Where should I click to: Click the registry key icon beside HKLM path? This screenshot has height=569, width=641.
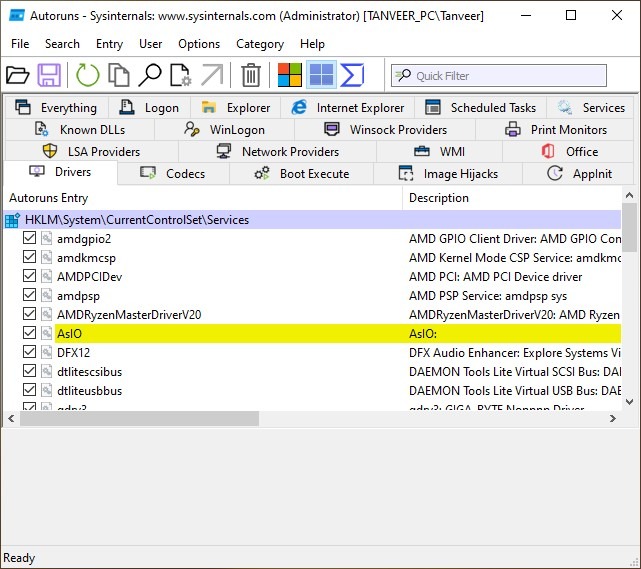(12, 220)
